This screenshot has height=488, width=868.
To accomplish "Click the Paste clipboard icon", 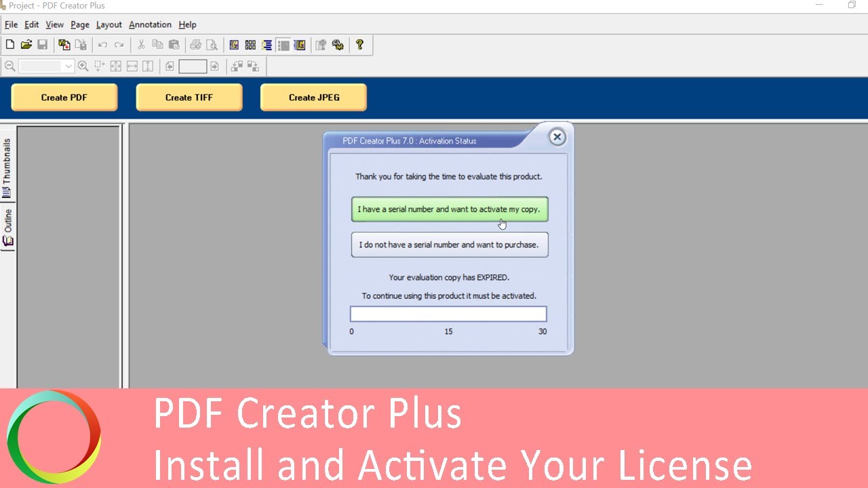I will pos(174,45).
